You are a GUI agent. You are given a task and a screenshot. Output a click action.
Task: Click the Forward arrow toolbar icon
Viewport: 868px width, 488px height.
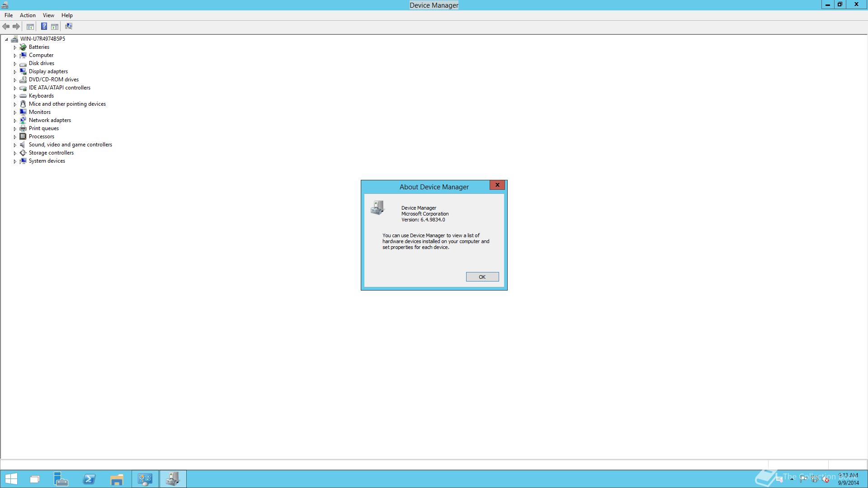[x=16, y=27]
